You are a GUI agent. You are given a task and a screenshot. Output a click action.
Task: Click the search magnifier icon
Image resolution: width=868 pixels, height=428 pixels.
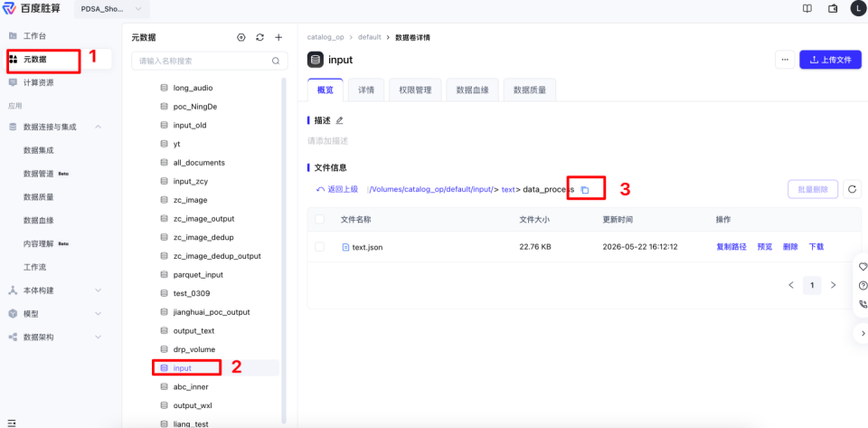(x=276, y=62)
